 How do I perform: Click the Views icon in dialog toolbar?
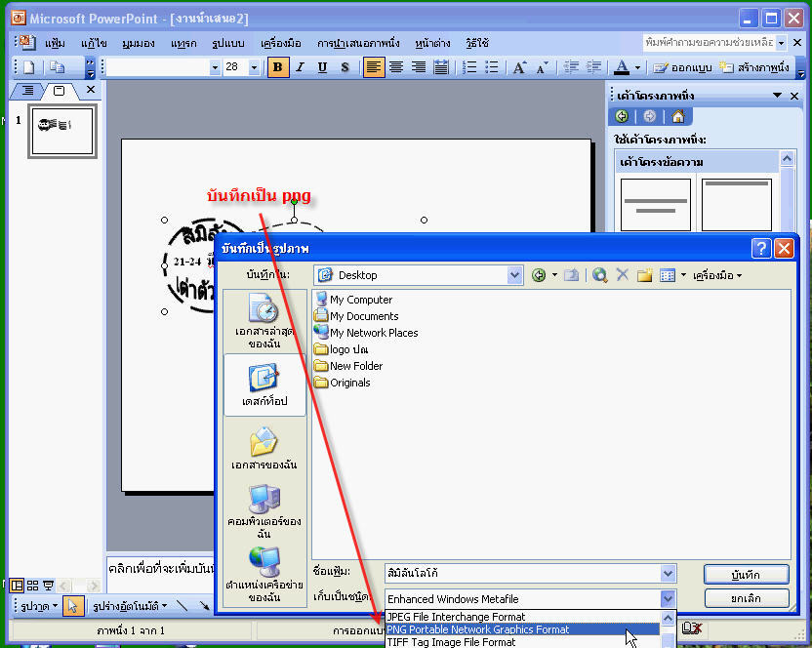pyautogui.click(x=668, y=275)
